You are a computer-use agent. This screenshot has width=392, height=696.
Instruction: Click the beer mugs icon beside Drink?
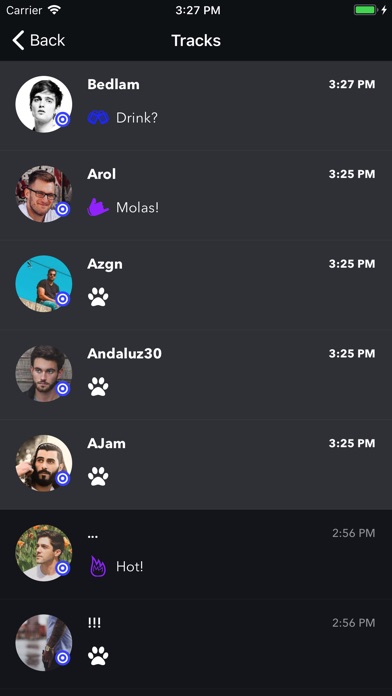point(98,118)
